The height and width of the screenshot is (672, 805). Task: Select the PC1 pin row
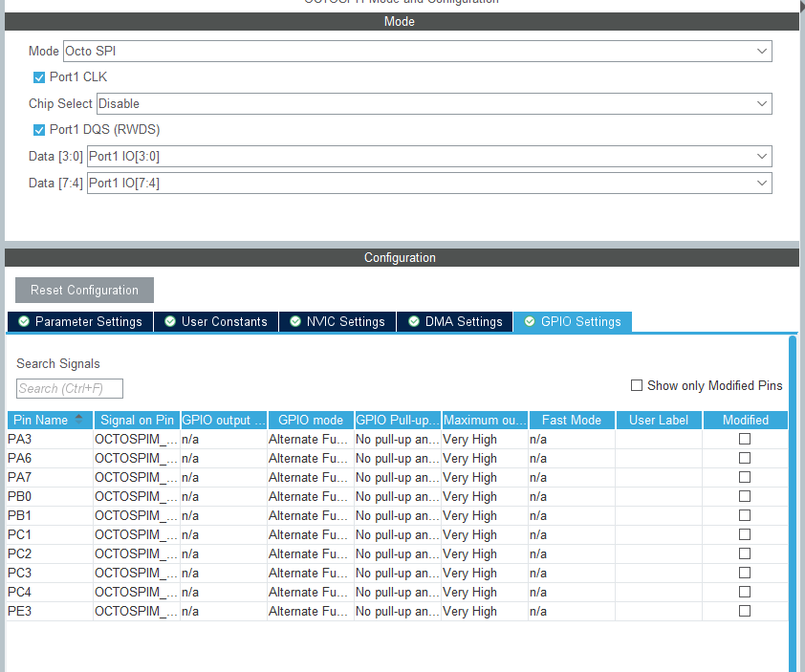398,535
